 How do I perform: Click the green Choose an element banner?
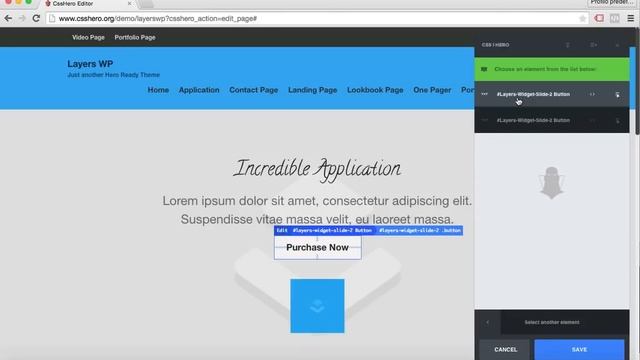(552, 69)
